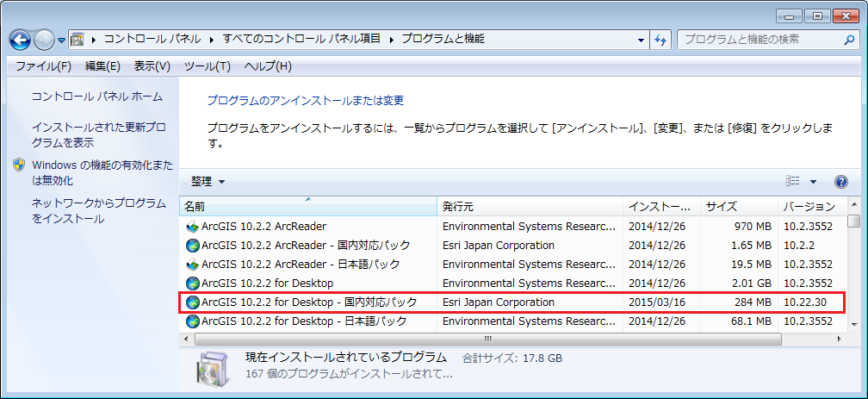Click version 10.22.30 cell
Image resolution: width=868 pixels, height=399 pixels.
[x=805, y=302]
